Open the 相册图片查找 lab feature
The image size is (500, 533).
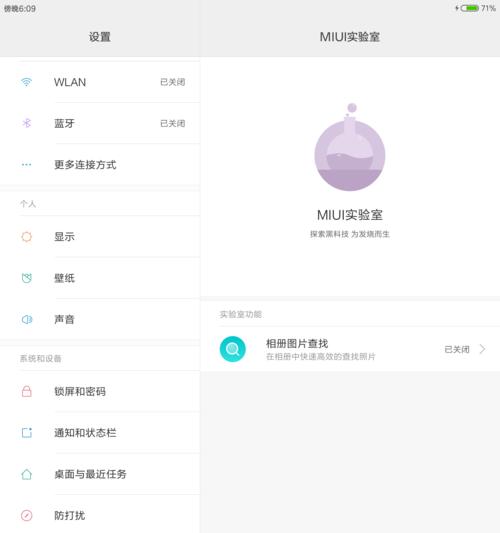pyautogui.click(x=350, y=349)
